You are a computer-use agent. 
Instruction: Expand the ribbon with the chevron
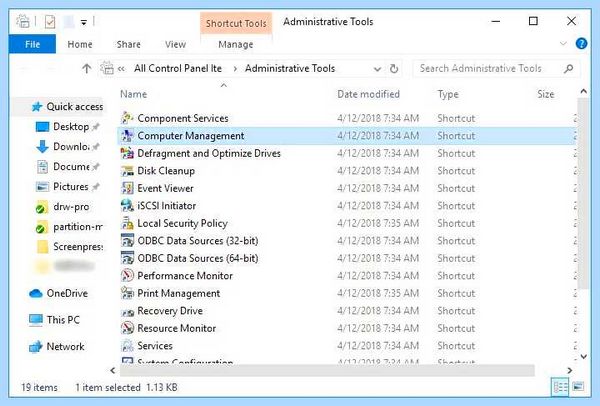point(563,43)
